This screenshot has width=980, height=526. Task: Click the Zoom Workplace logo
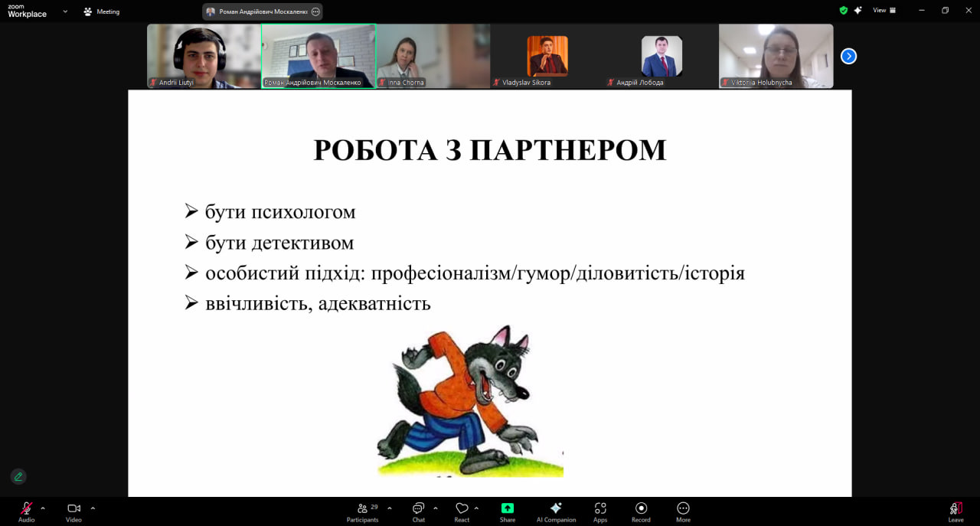[x=27, y=11]
